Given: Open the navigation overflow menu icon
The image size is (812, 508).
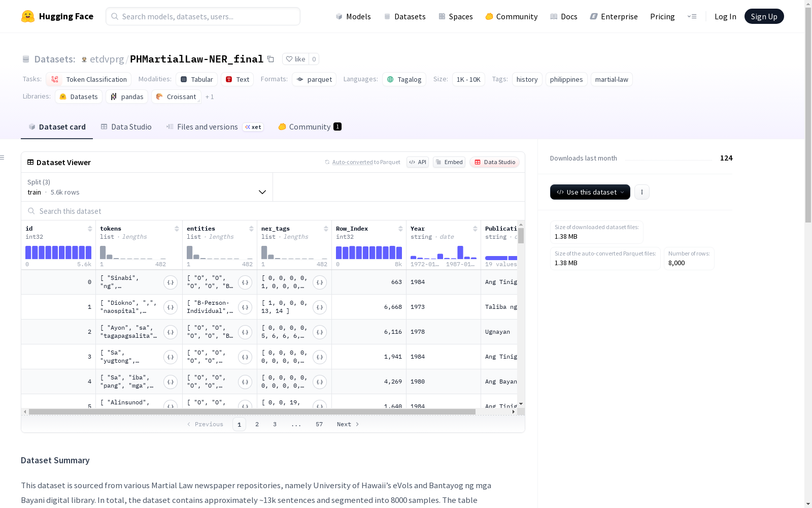Looking at the screenshot, I should [x=692, y=16].
